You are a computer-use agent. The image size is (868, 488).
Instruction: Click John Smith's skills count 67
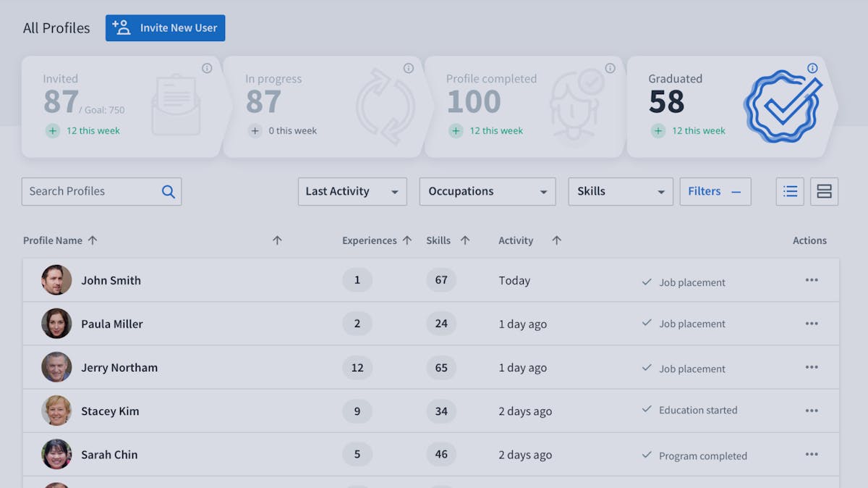[441, 280]
